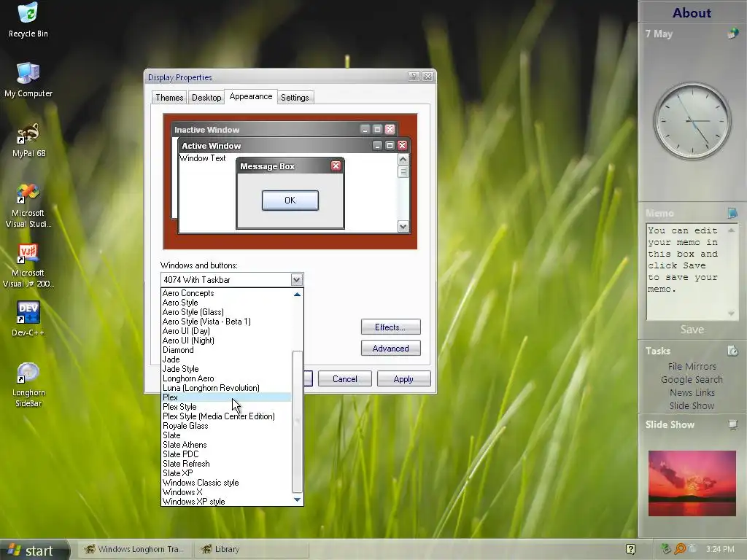Choose Longhorn Aero option
747x560 pixels.
(x=226, y=378)
